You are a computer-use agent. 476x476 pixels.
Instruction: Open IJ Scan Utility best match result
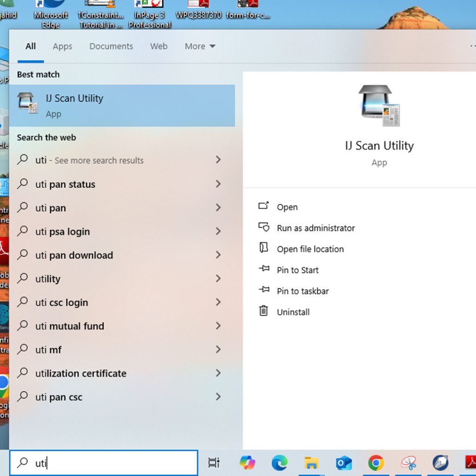click(122, 106)
